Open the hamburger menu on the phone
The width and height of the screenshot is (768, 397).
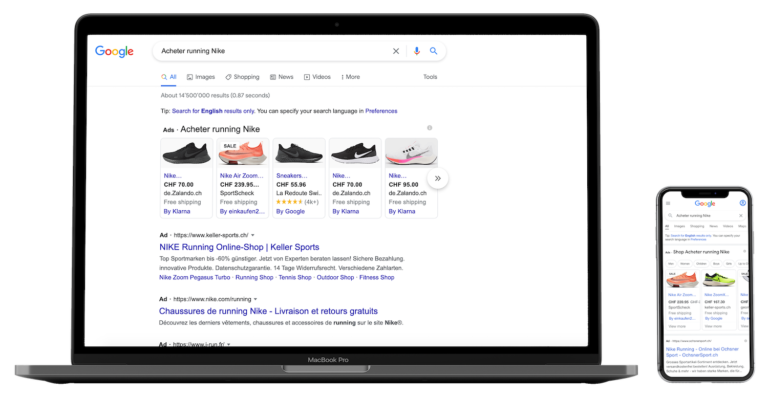[x=668, y=203]
